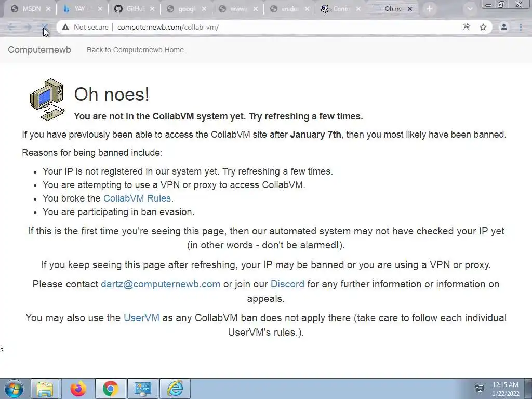This screenshot has width=532, height=399.
Task: Click the retro computer image
Action: tap(47, 99)
